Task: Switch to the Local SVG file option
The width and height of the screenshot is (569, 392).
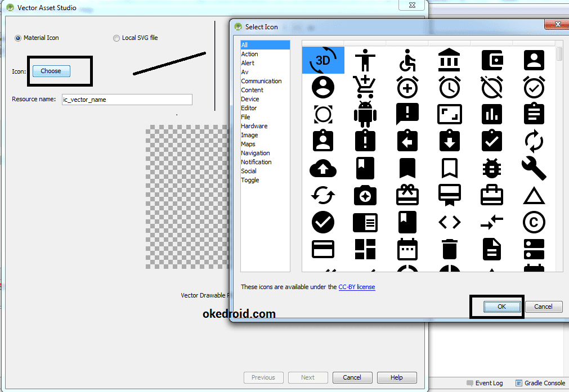Action: click(117, 38)
